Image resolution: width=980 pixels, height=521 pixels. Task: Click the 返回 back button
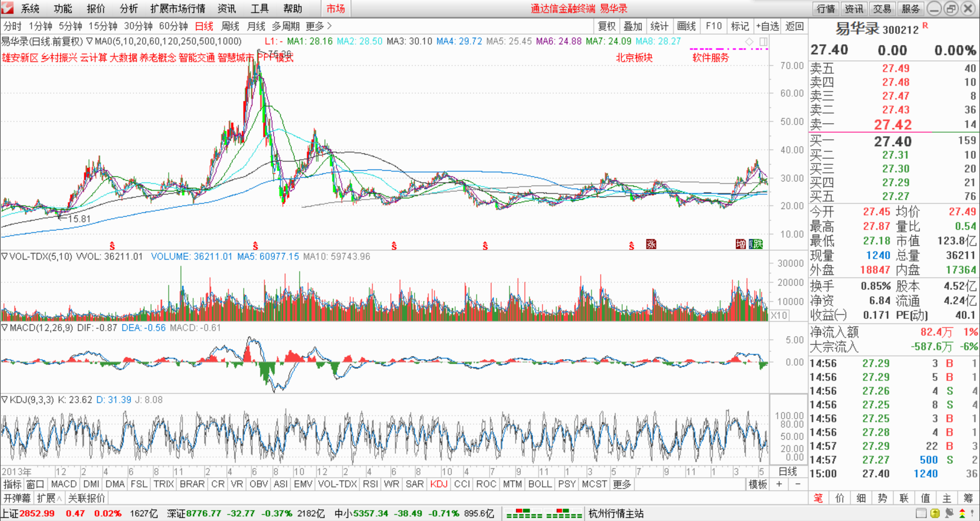pos(794,26)
